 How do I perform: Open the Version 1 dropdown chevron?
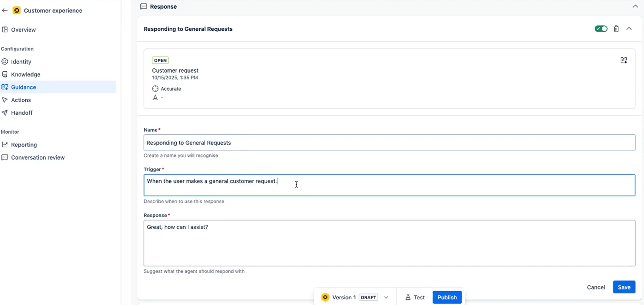pyautogui.click(x=386, y=297)
